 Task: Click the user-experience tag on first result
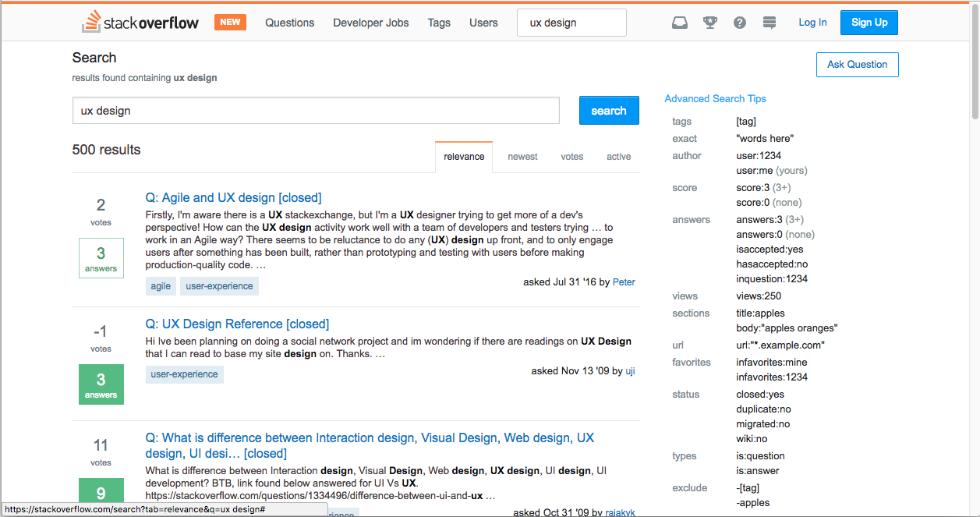tap(219, 286)
